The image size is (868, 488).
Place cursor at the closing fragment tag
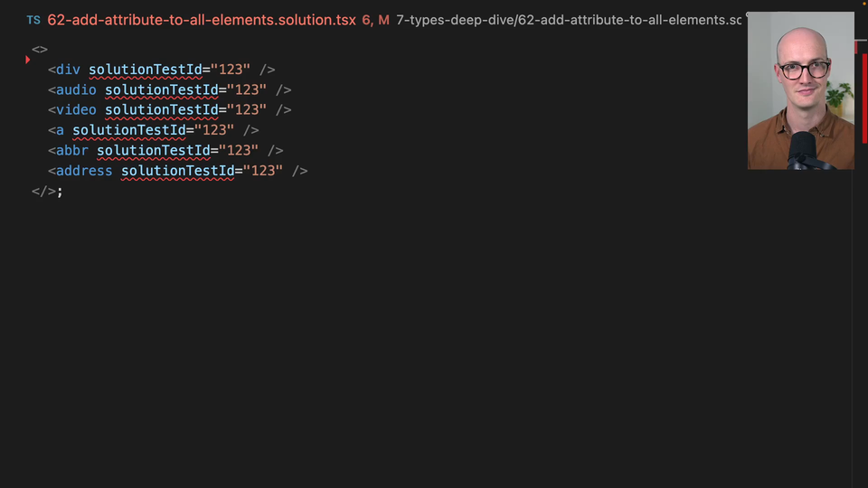pyautogui.click(x=44, y=191)
